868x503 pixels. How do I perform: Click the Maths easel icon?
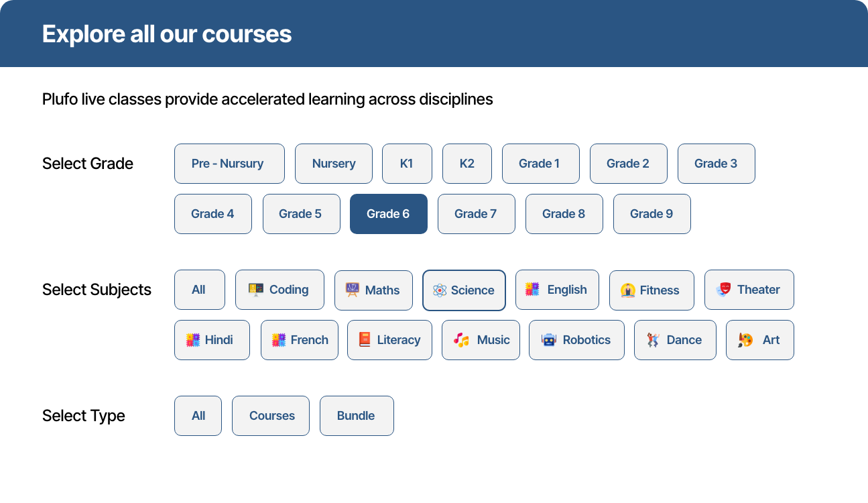pos(353,290)
